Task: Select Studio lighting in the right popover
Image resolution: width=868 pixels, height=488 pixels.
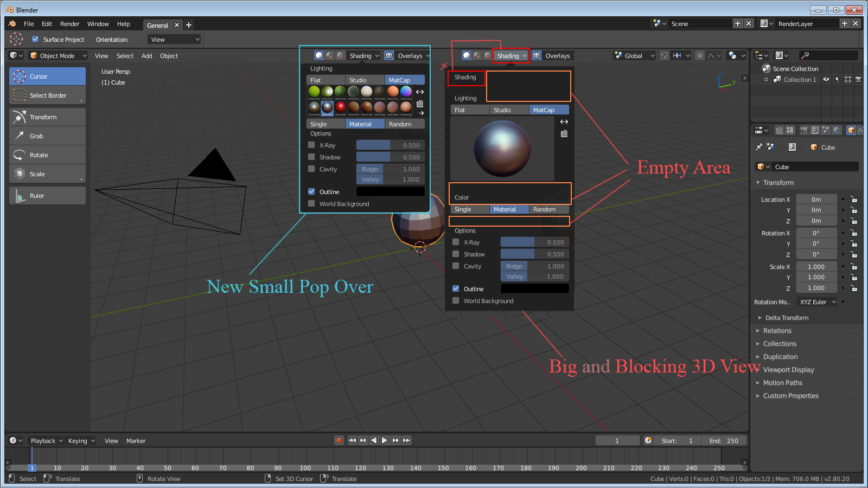Action: coord(509,110)
